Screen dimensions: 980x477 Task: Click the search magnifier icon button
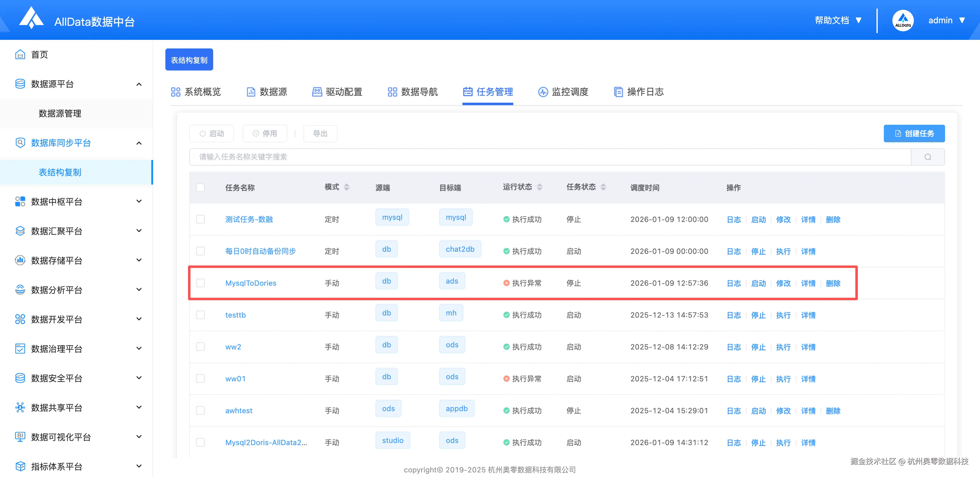click(x=928, y=157)
